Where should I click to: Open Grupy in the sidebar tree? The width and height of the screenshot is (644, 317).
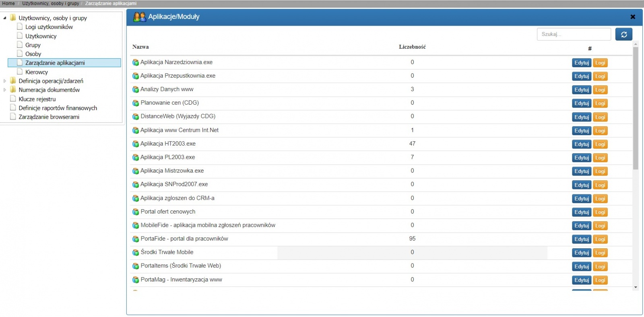pyautogui.click(x=33, y=45)
